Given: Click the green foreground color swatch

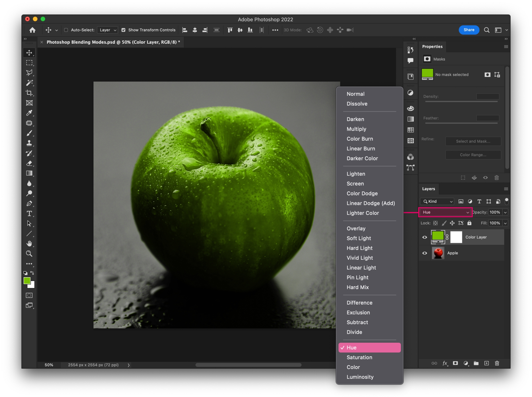Looking at the screenshot, I should (x=27, y=281).
